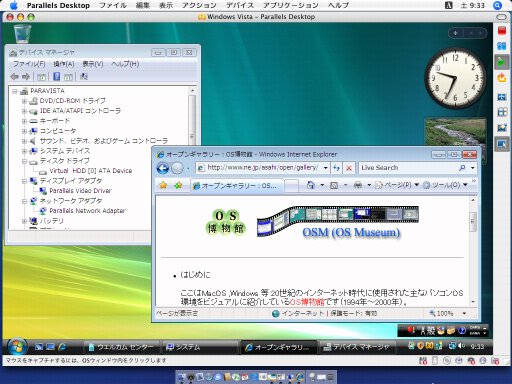Screen dimensions: 512x384
Task: Select Parallels Video Driver item
Action: (80, 191)
